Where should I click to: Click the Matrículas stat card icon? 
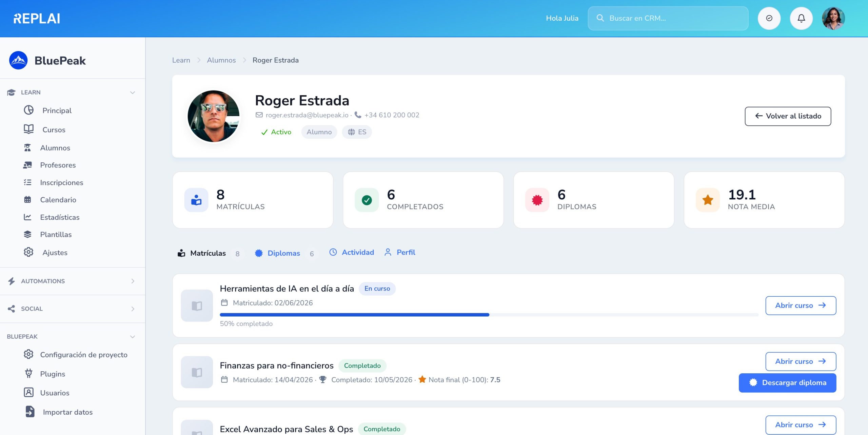(x=196, y=200)
